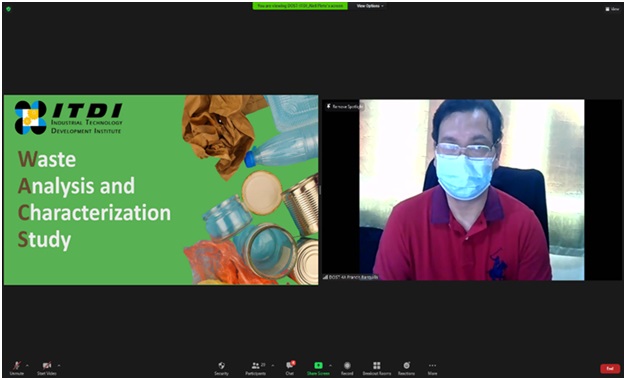The image size is (626, 380).
Task: Open audio options arrow beside Unmute
Action: click(28, 365)
